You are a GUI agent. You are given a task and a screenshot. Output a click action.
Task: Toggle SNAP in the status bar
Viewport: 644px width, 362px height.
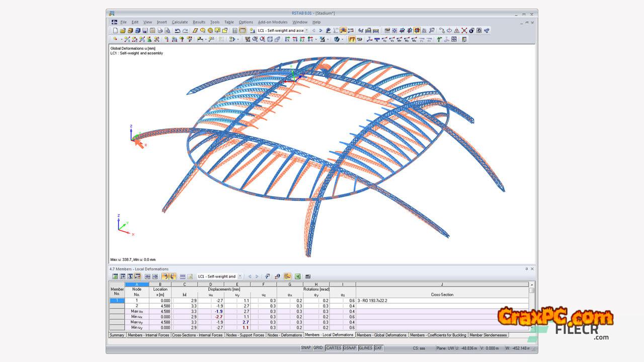(306, 348)
